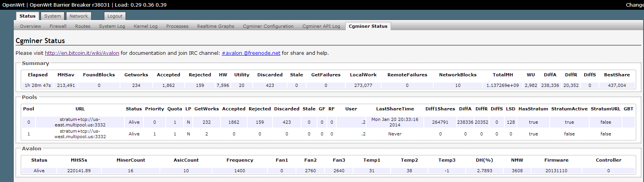The height and width of the screenshot is (182, 644).
Task: Click LastShareTime value Never
Action: pyautogui.click(x=395, y=134)
